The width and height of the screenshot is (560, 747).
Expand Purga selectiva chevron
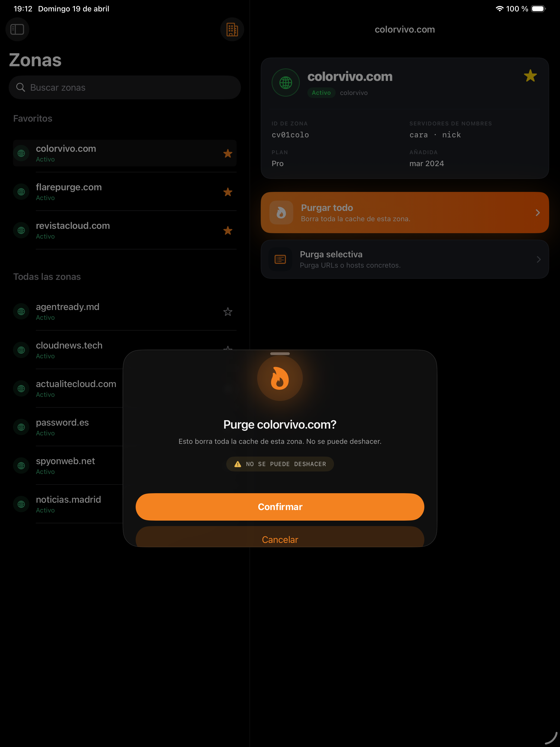coord(538,259)
